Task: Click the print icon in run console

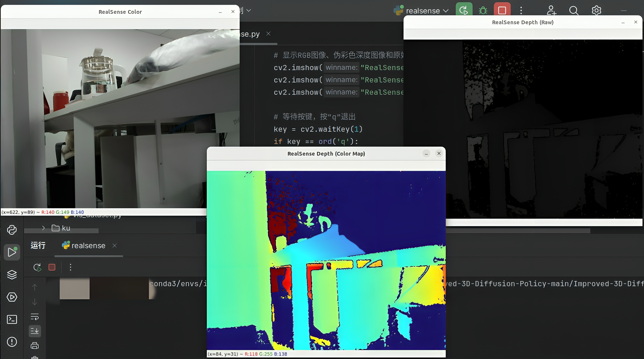Action: [35, 346]
